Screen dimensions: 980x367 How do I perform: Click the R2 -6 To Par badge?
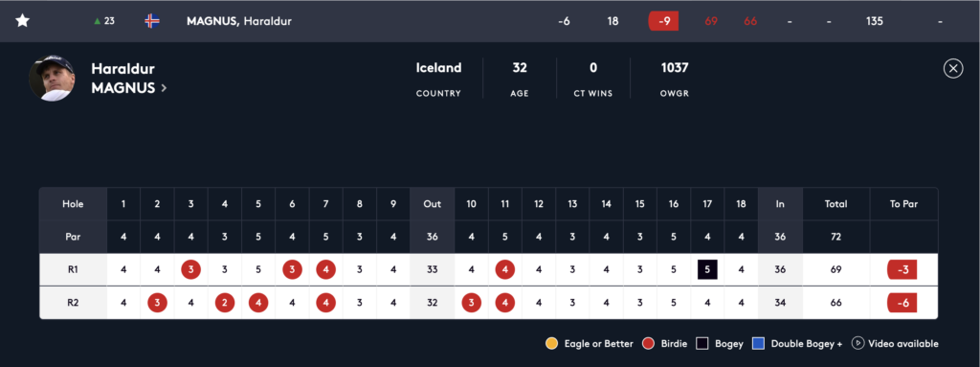[x=903, y=303]
